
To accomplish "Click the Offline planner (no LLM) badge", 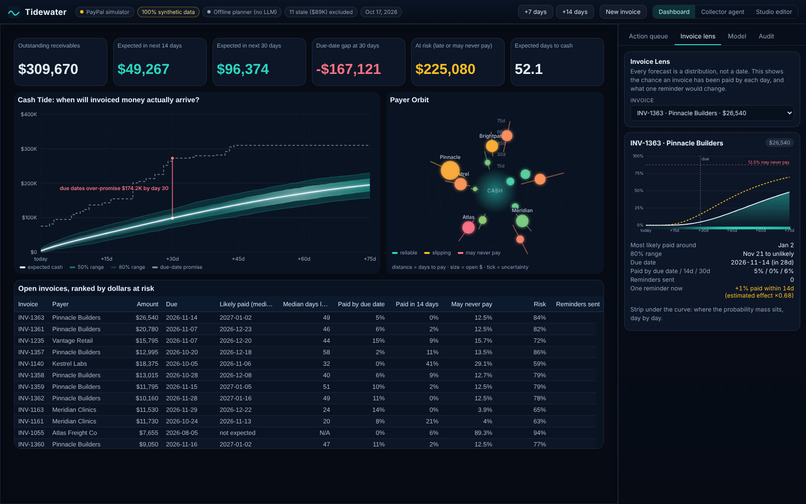I will click(242, 12).
